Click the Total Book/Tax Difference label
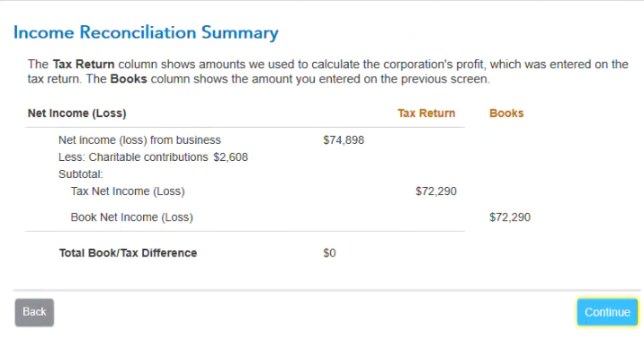 pos(128,254)
